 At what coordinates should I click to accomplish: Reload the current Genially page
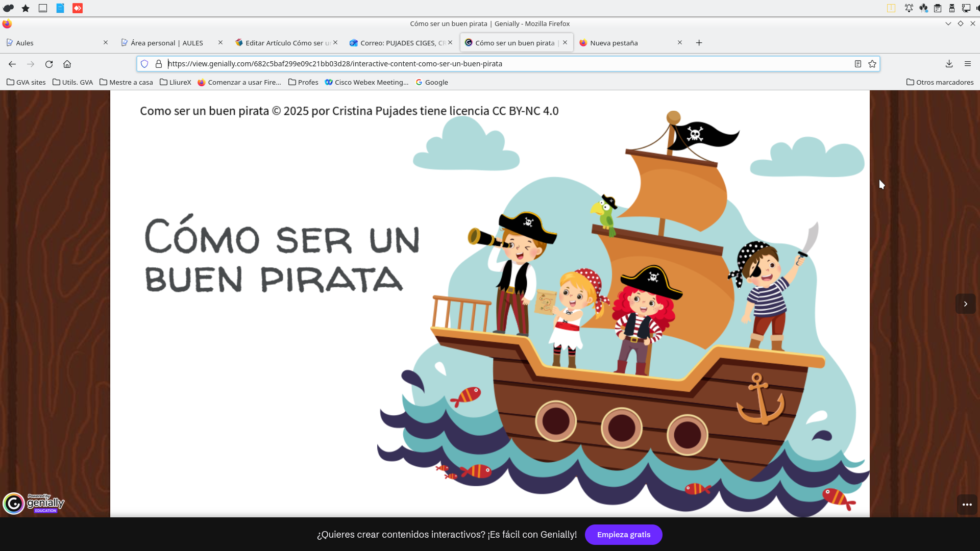49,64
